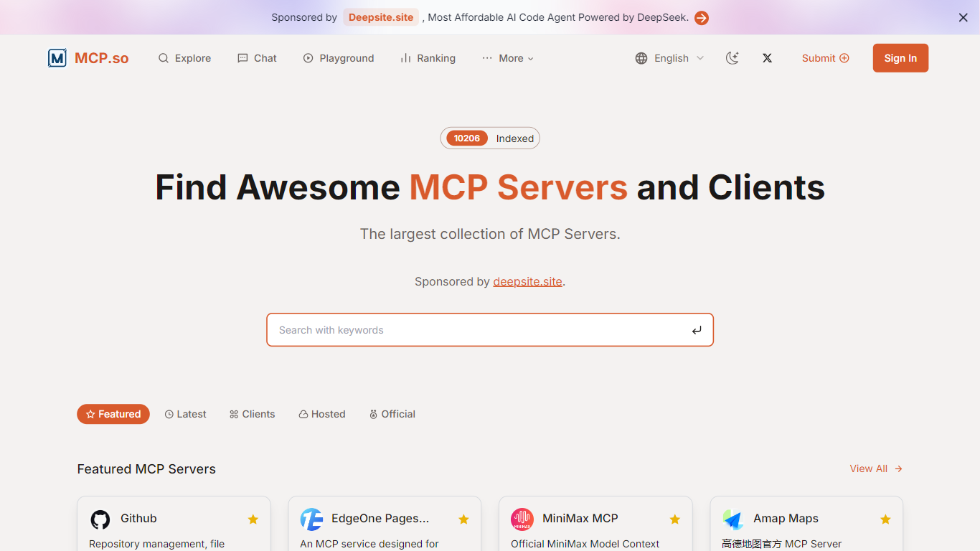Viewport: 980px width, 551px height.
Task: Expand the More menu
Action: [508, 58]
